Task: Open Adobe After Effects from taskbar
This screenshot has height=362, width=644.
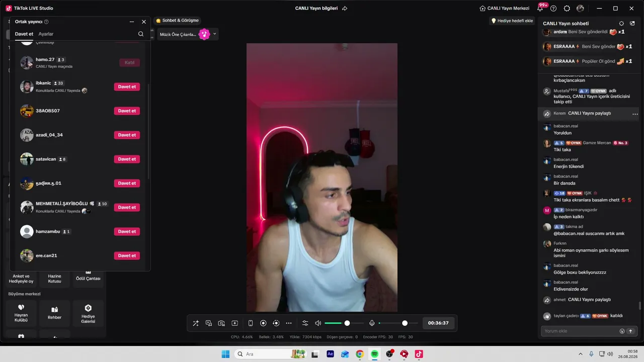Action: [x=330, y=354]
